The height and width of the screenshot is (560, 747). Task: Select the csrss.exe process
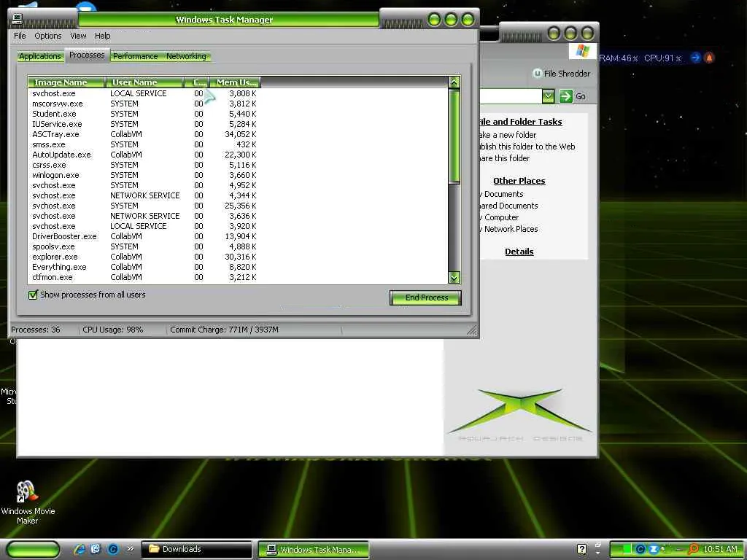pyautogui.click(x=144, y=166)
